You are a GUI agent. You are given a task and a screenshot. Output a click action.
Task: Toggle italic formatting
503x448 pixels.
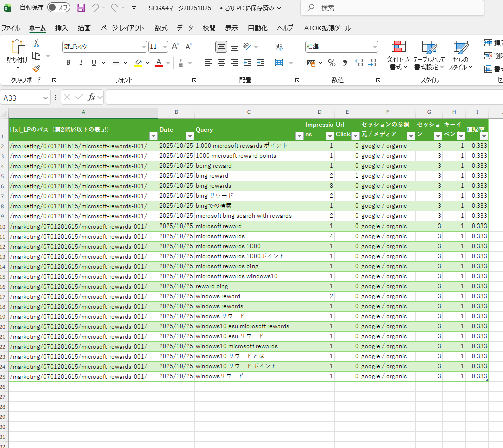click(81, 63)
